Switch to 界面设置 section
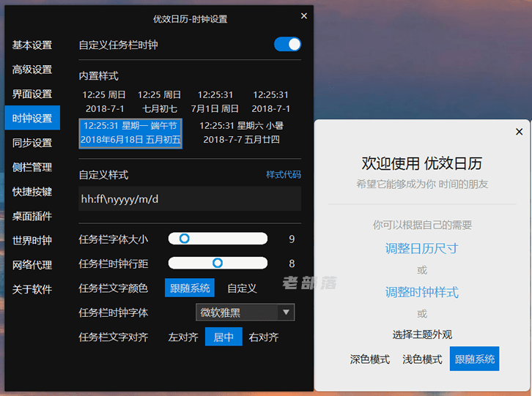Screen dimensions: 532x396 32,94
